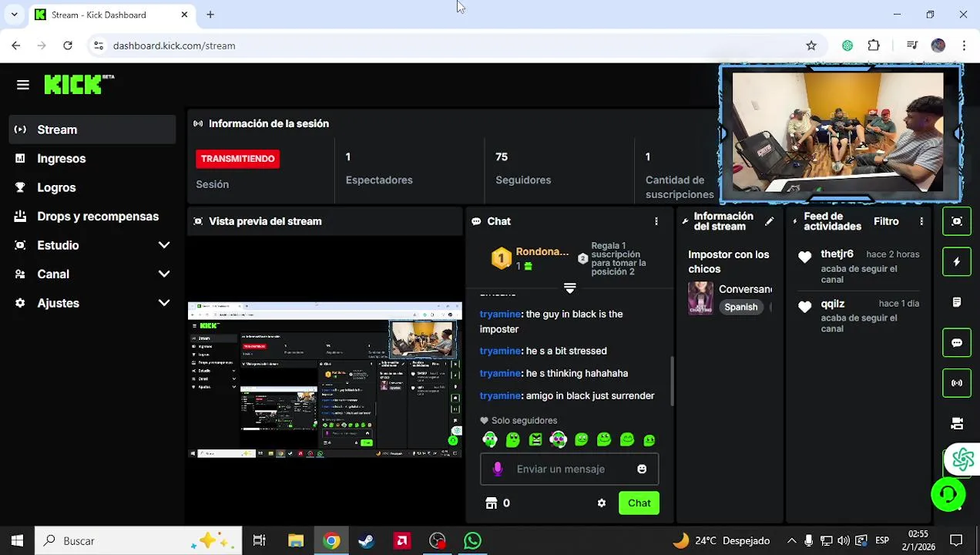Edit stream information with pencil icon

tap(769, 221)
